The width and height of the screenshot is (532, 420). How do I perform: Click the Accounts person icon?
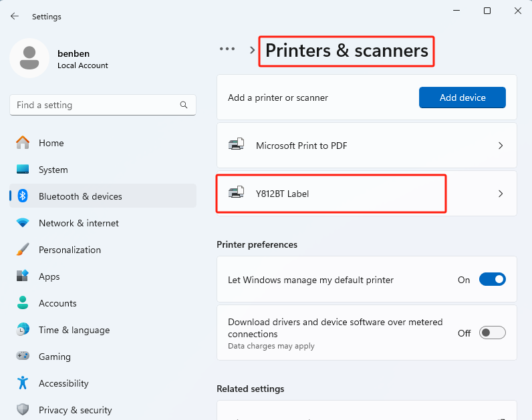23,302
